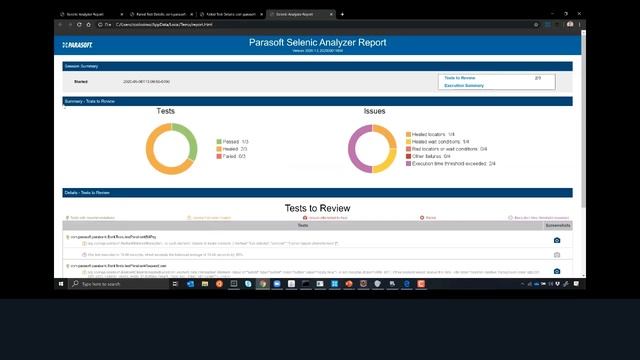640x360 pixels.
Task: Select the testParabankBillPay test row name
Action: pyautogui.click(x=113, y=237)
